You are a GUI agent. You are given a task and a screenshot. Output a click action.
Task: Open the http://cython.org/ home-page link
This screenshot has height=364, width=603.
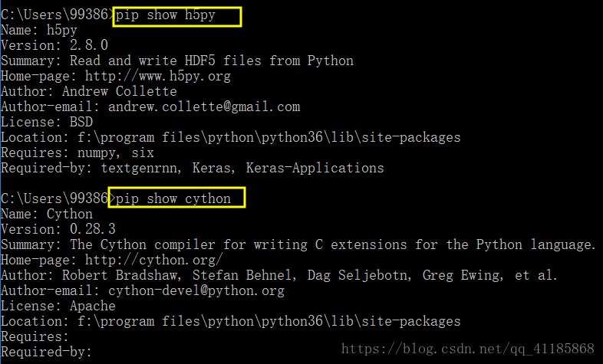point(154,260)
